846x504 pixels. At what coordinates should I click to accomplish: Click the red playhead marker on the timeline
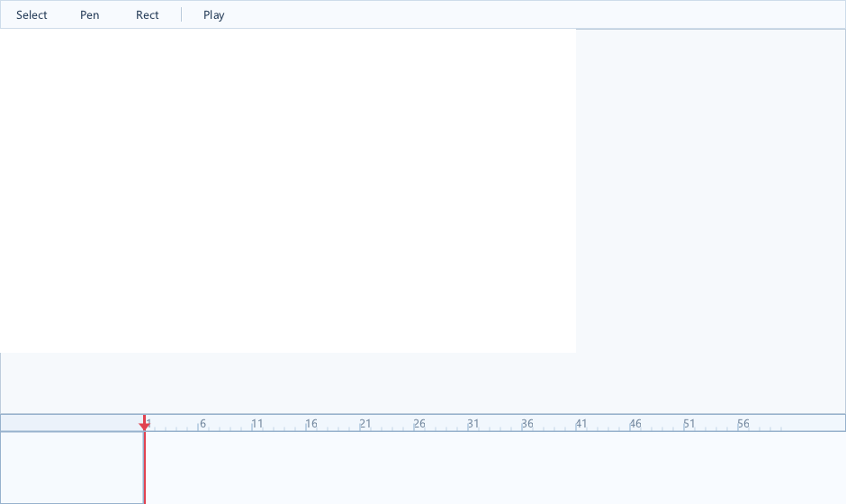point(144,426)
